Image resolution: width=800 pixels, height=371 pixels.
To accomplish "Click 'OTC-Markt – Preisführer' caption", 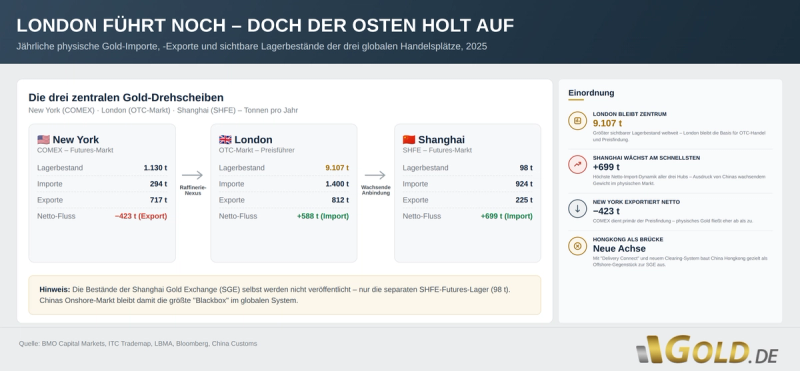I will click(x=257, y=151).
